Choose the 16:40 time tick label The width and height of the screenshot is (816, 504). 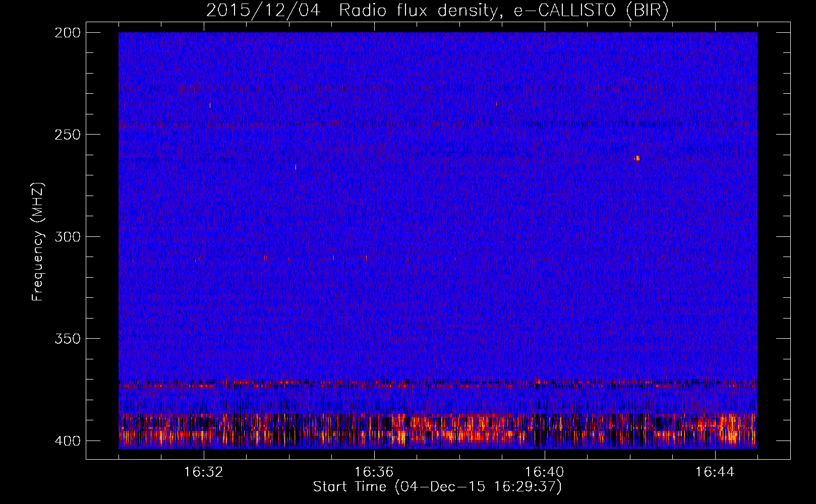coord(545,472)
